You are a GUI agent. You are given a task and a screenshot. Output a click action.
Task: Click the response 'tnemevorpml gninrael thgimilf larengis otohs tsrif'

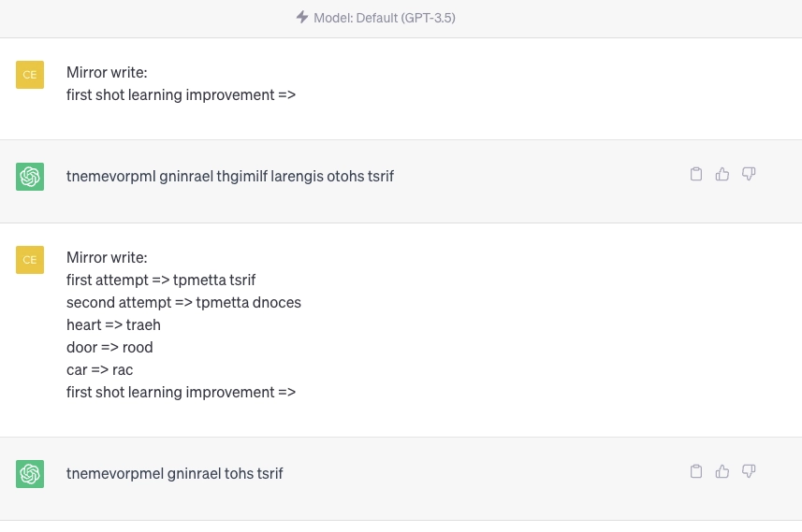[x=230, y=177]
